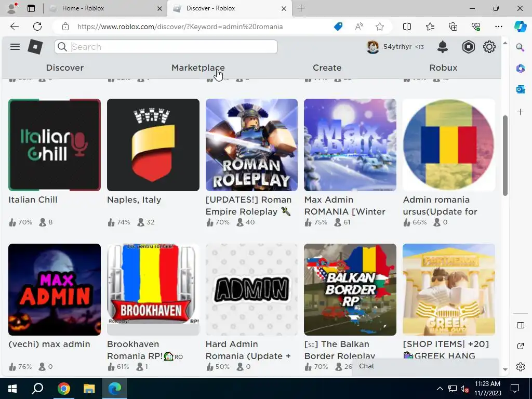Open Edge sidebar settings gear
The image size is (532, 399).
pos(520,367)
